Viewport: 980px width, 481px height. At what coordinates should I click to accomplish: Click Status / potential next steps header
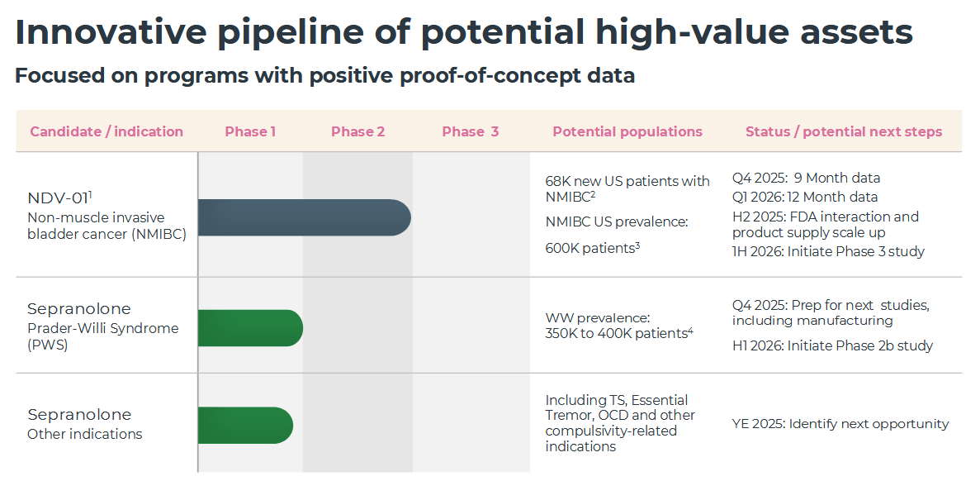click(x=844, y=131)
